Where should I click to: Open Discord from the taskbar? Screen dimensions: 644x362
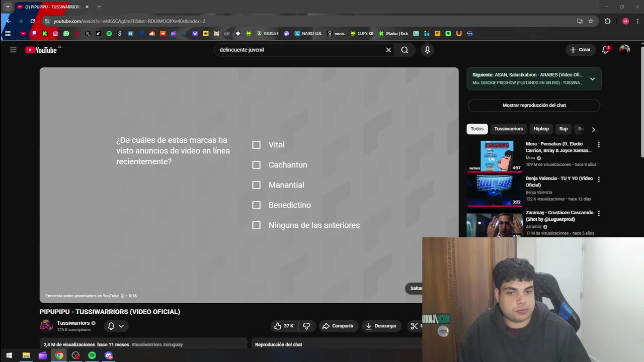pyautogui.click(x=109, y=355)
